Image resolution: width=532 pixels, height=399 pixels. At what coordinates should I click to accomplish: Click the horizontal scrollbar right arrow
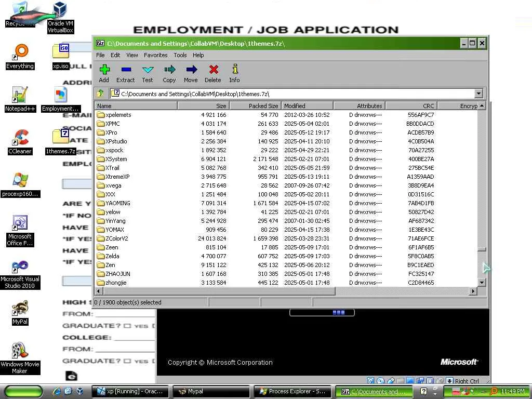pos(473,291)
